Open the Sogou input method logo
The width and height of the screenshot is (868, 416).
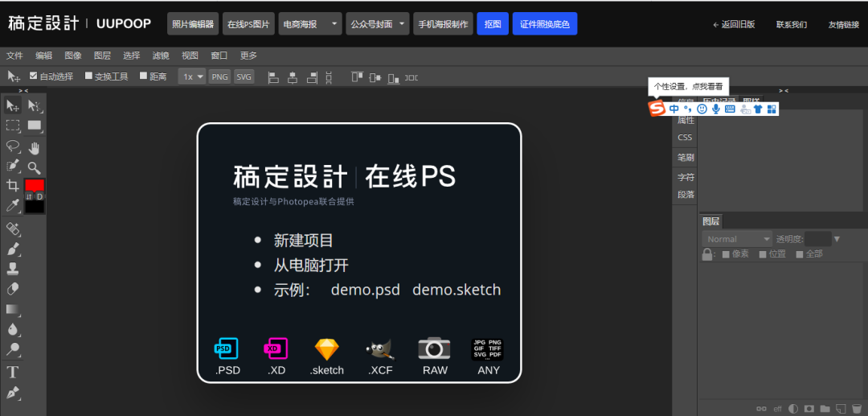[x=657, y=109]
